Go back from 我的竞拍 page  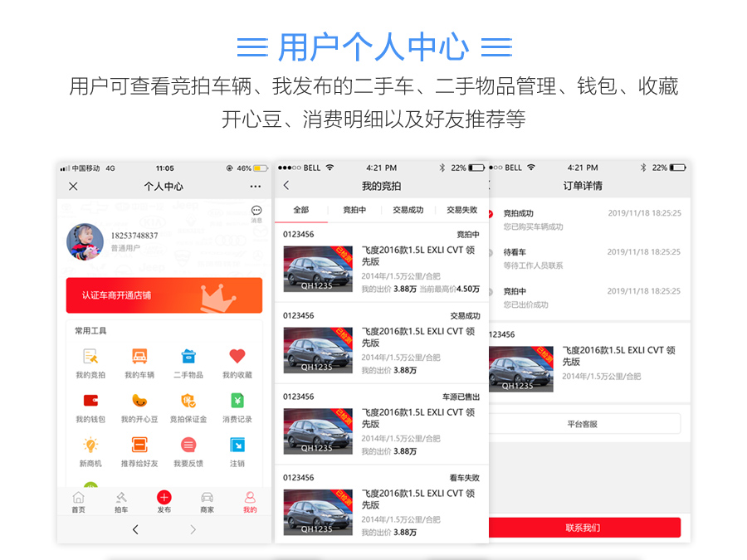[287, 186]
